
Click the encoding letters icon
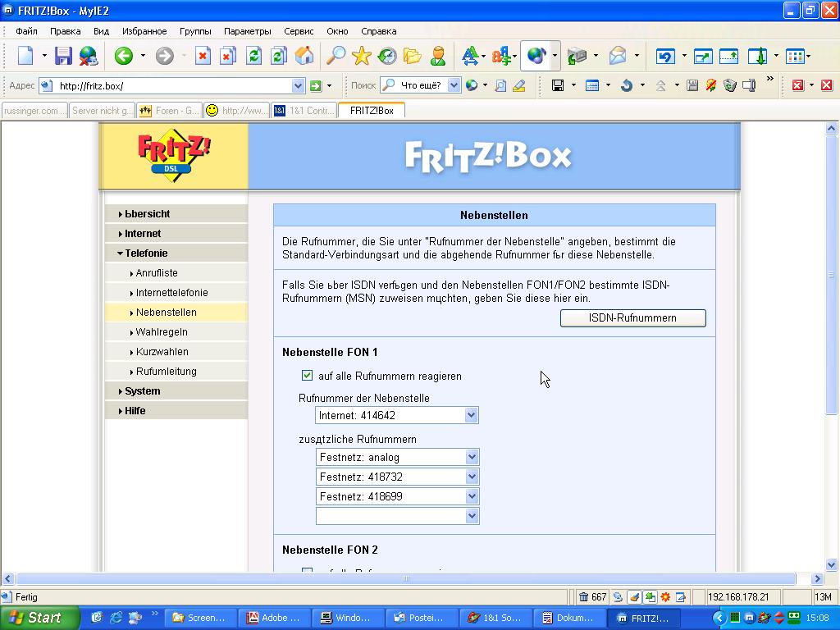(501, 56)
